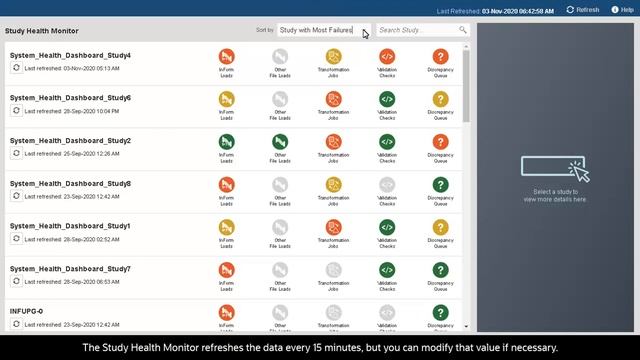View Validation Checks for Study4
Image resolution: width=640 pixels, height=360 pixels.
[387, 57]
